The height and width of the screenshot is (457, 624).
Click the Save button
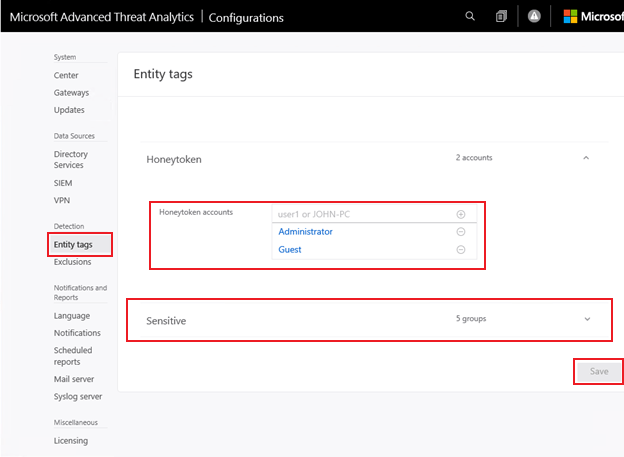point(598,371)
